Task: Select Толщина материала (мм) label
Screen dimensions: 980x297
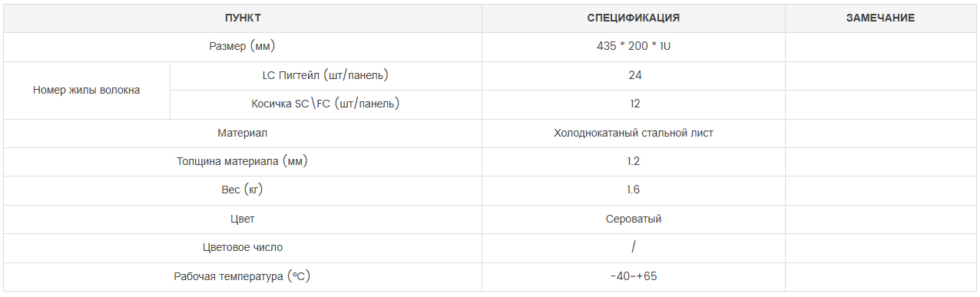Action: point(243,162)
